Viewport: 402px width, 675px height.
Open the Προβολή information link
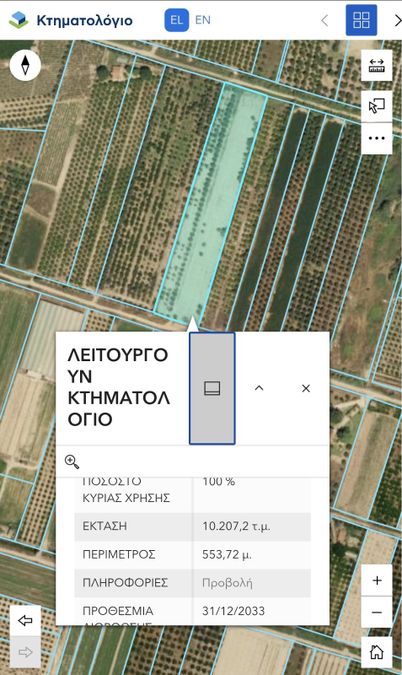(x=227, y=583)
